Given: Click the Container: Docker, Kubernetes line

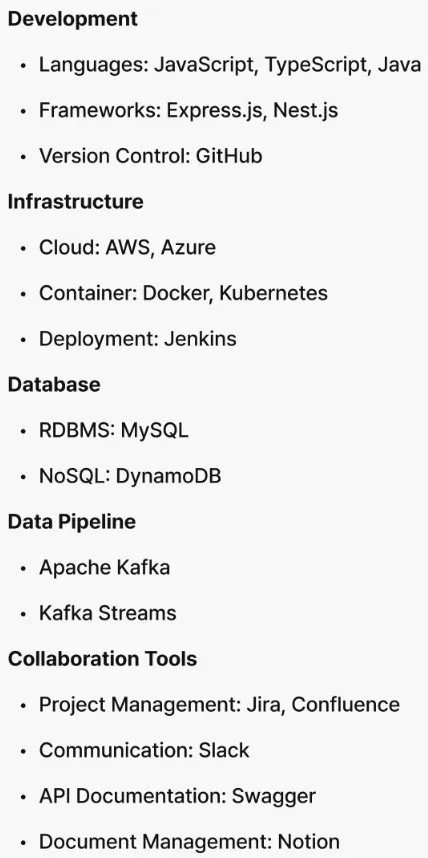Looking at the screenshot, I should [183, 293].
